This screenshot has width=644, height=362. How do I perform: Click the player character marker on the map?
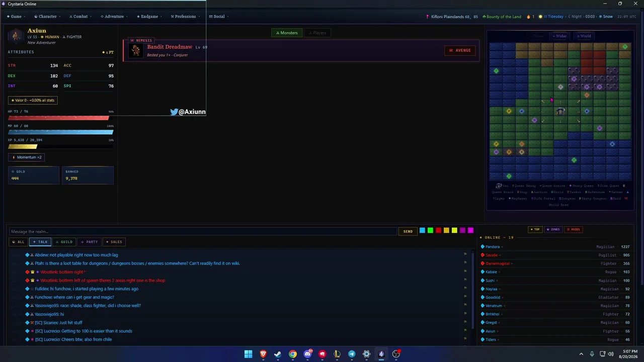click(560, 111)
